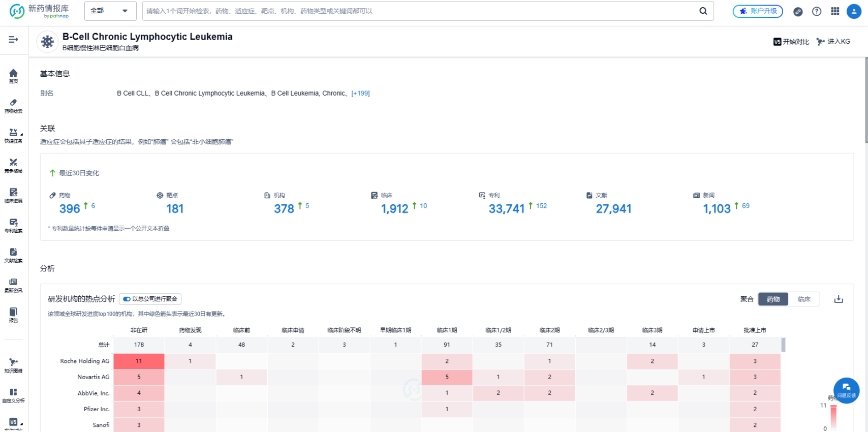Click the search magnifier icon
The image size is (868, 432).
(703, 11)
